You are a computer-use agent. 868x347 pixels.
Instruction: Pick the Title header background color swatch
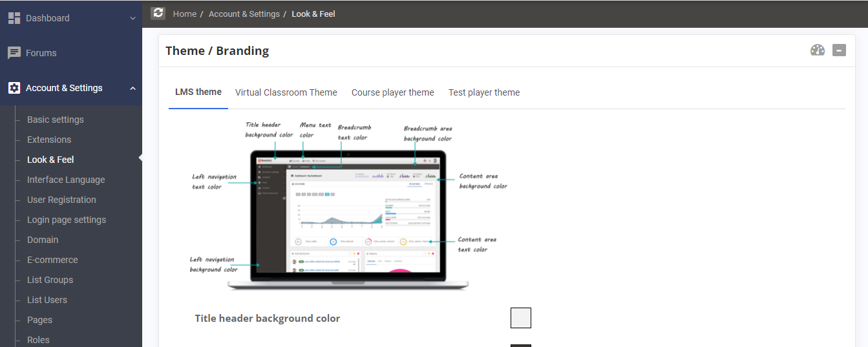[x=521, y=318]
